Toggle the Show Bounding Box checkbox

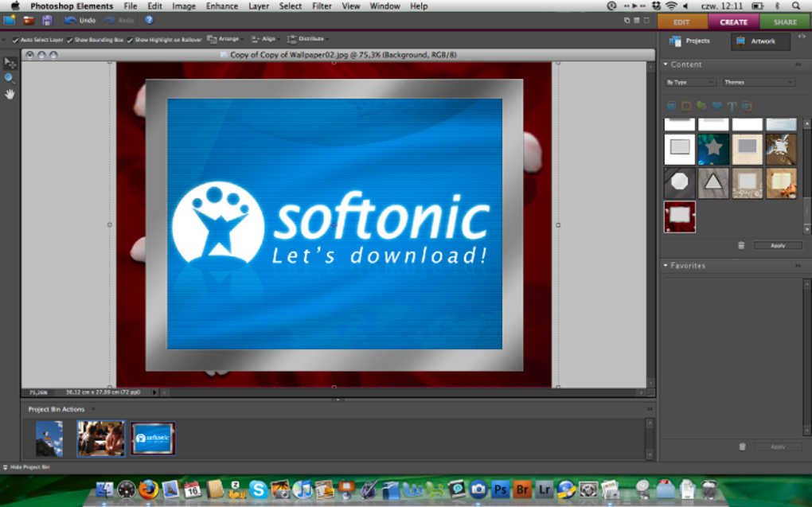pyautogui.click(x=69, y=40)
